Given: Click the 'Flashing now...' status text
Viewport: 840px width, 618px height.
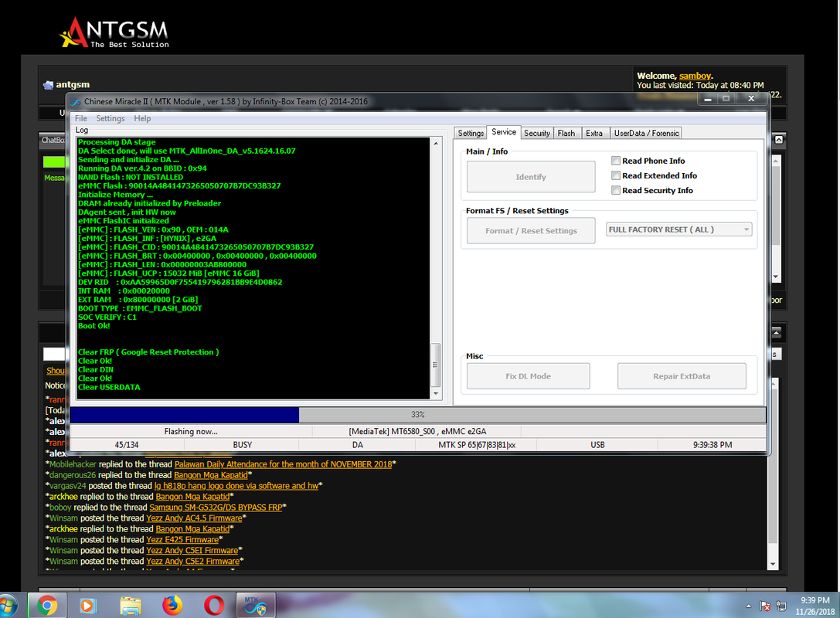Looking at the screenshot, I should (191, 431).
